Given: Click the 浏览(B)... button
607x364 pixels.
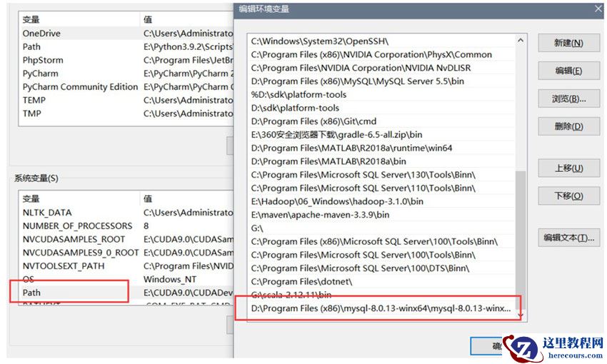Looking at the screenshot, I should coord(568,98).
